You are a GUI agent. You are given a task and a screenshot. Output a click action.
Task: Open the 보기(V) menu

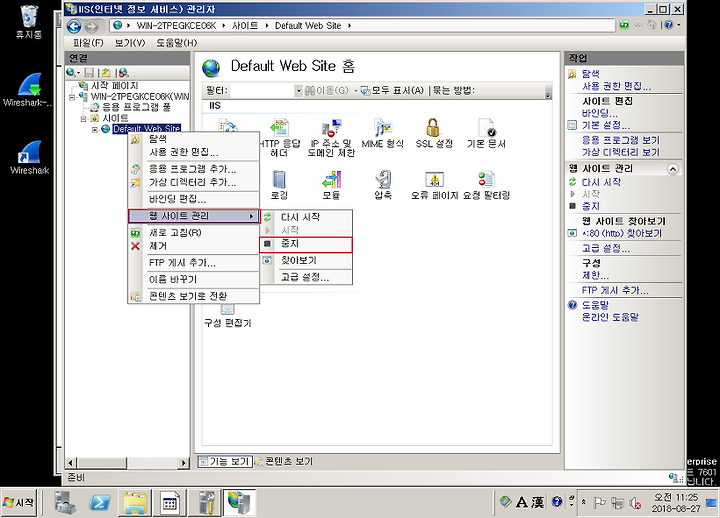(129, 43)
